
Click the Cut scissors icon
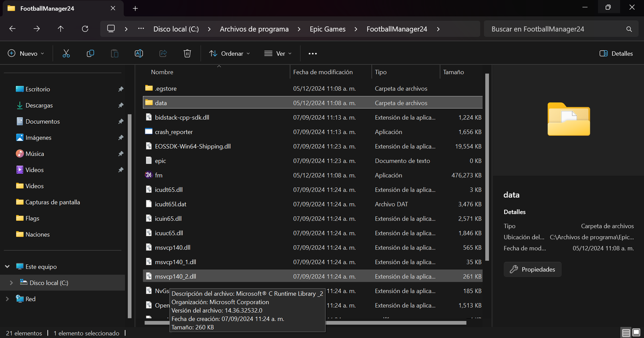(66, 53)
